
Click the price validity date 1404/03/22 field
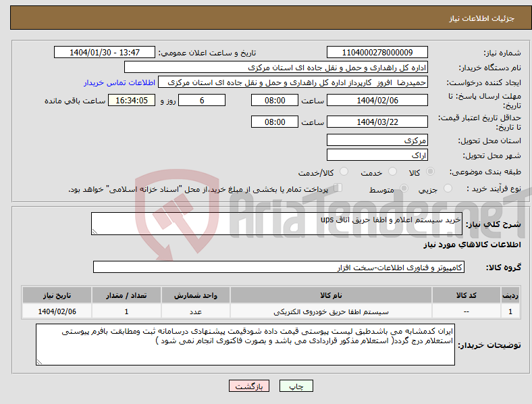pyautogui.click(x=377, y=122)
